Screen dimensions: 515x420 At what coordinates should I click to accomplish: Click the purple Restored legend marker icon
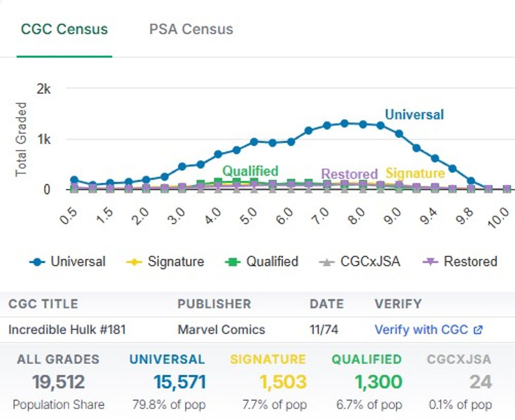click(430, 262)
